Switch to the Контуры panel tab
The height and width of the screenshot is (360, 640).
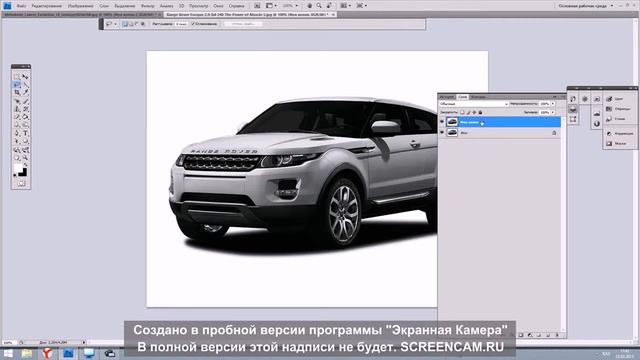tap(478, 97)
